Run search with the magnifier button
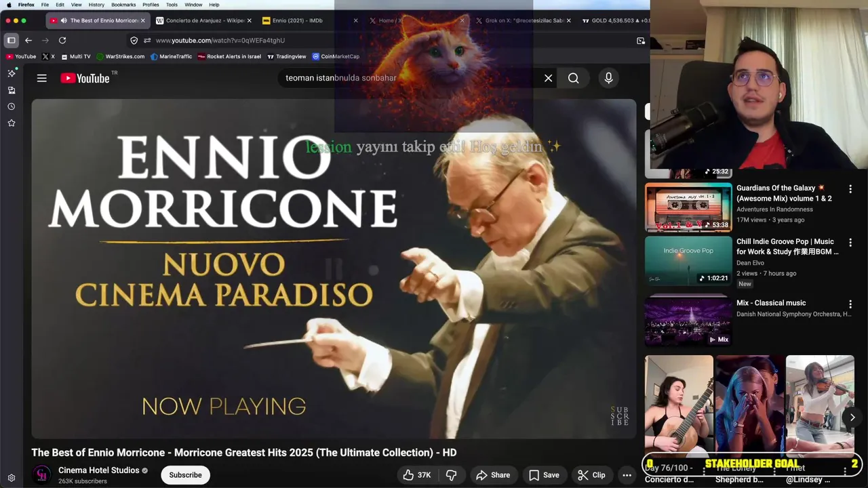Screen dimensions: 868x488 pos(574,78)
